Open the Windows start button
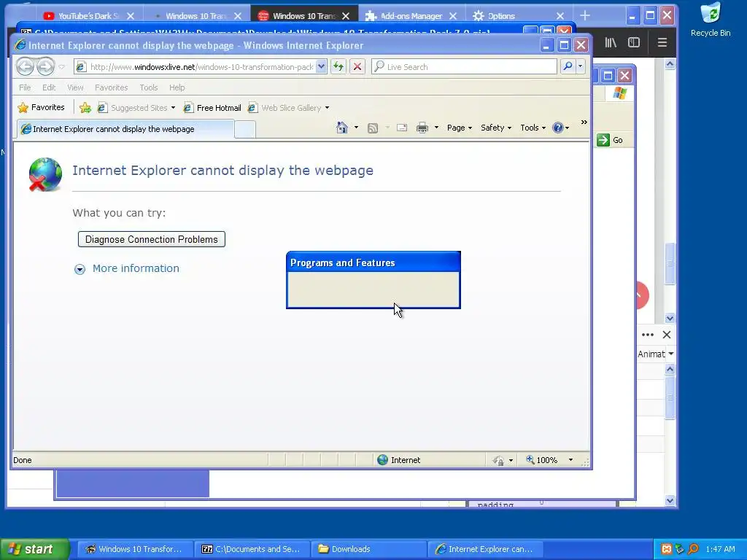This screenshot has height=560, width=747. click(34, 549)
